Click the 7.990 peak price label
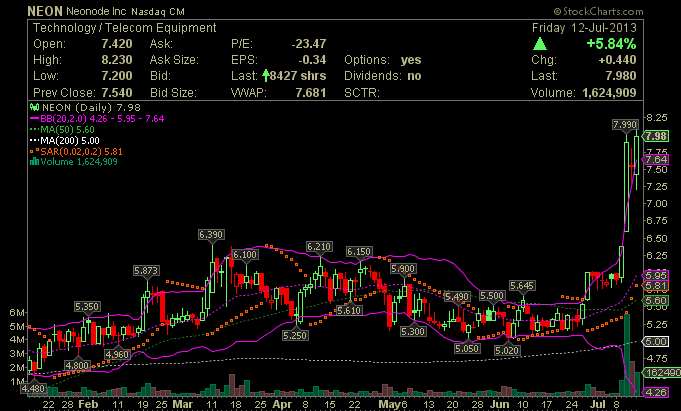This screenshot has width=681, height=411. click(x=625, y=125)
